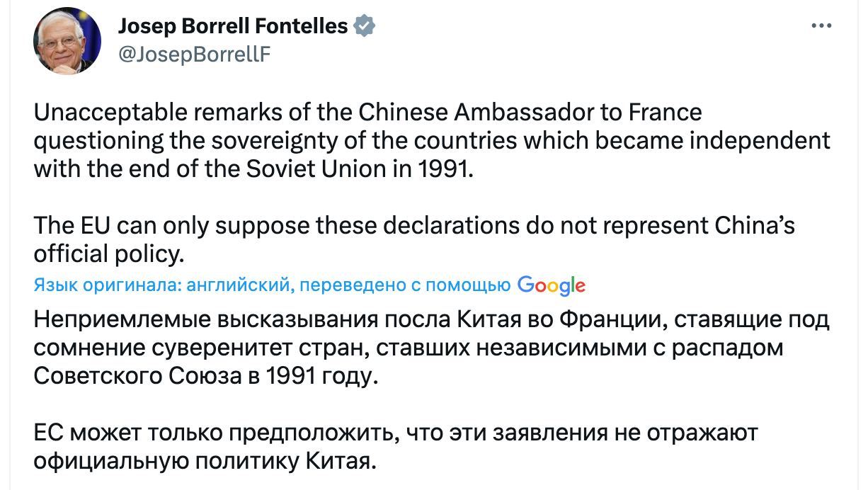
Task: Click the sentence starting "ЕС может только"
Action: [395, 433]
